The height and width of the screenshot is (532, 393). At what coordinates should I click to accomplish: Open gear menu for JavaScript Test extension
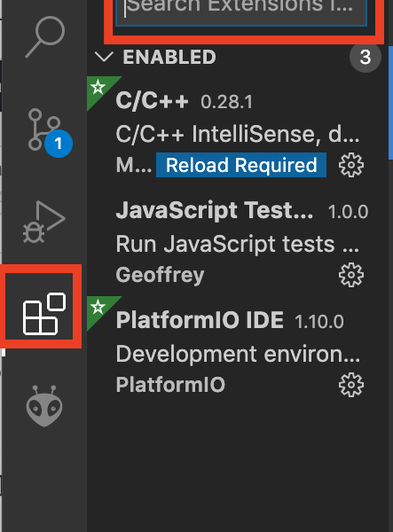351,275
